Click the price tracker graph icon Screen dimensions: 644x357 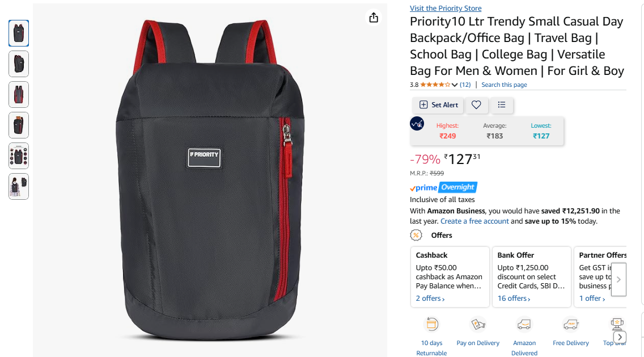pos(417,123)
